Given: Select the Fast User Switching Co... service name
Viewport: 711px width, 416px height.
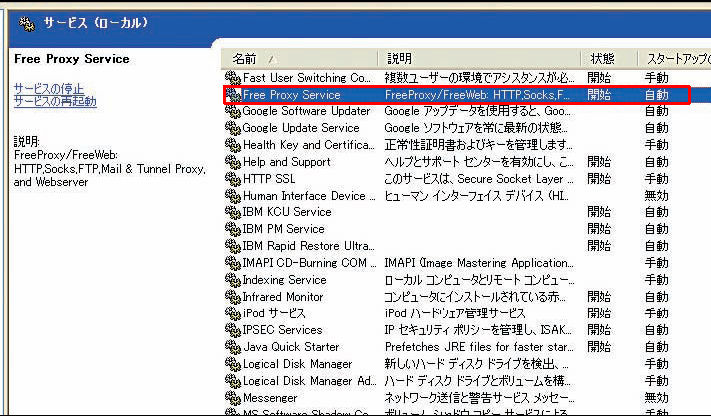Looking at the screenshot, I should pyautogui.click(x=307, y=78).
